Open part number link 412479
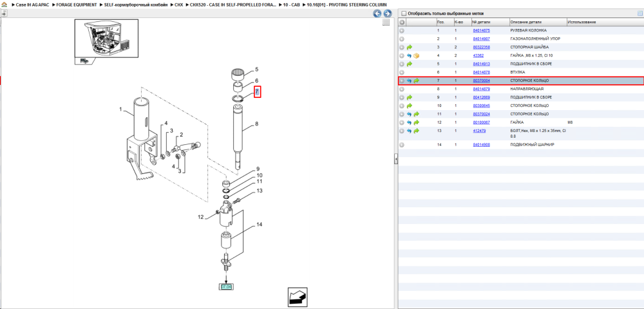This screenshot has width=644, height=309. point(479,131)
